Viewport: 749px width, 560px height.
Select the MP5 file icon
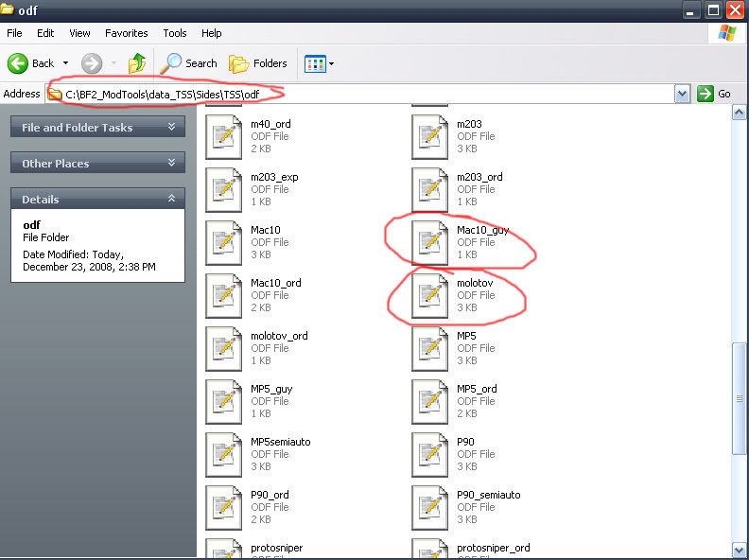tap(430, 349)
